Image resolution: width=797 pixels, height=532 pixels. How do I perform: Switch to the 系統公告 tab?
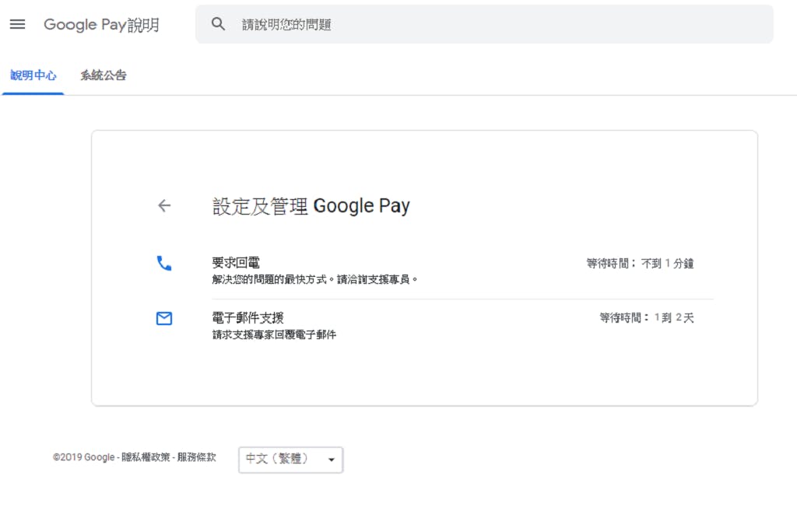point(104,75)
